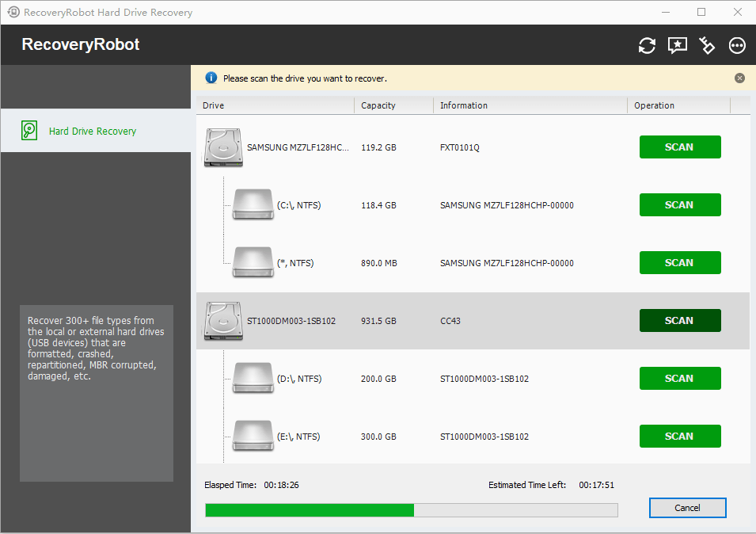This screenshot has height=534, width=756.
Task: Click the Estimated Time Left 00:17:51 value
Action: 596,486
